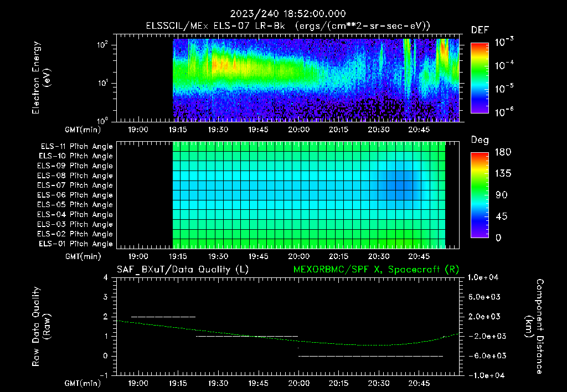Pick the Deg pitch angle color scale bar
The image size is (567, 392).
[x=480, y=195]
